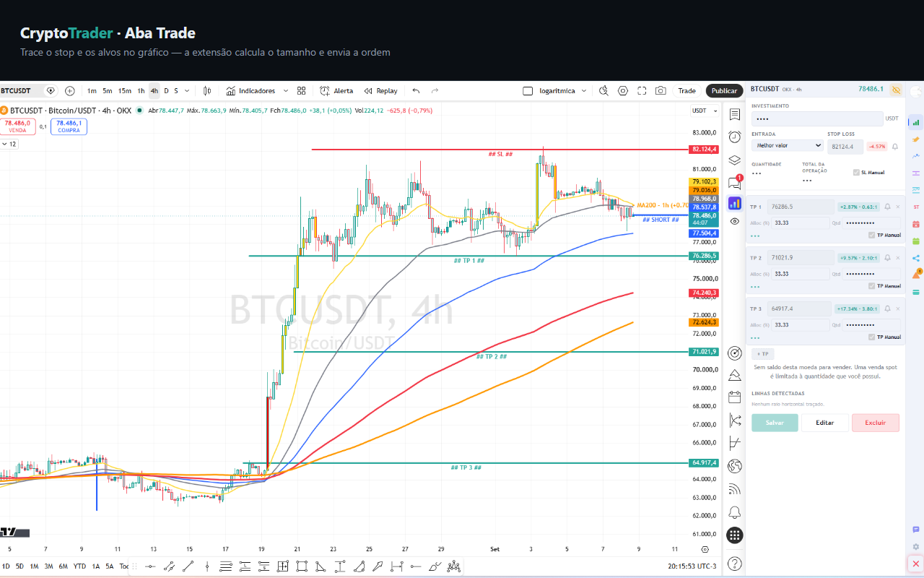Image resolution: width=924 pixels, height=578 pixels.
Task: Click the Publicar button
Action: [x=724, y=91]
